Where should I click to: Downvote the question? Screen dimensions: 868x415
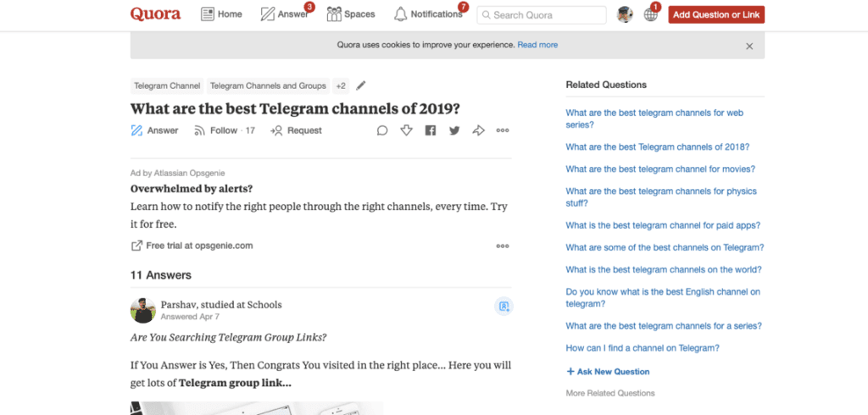(406, 130)
